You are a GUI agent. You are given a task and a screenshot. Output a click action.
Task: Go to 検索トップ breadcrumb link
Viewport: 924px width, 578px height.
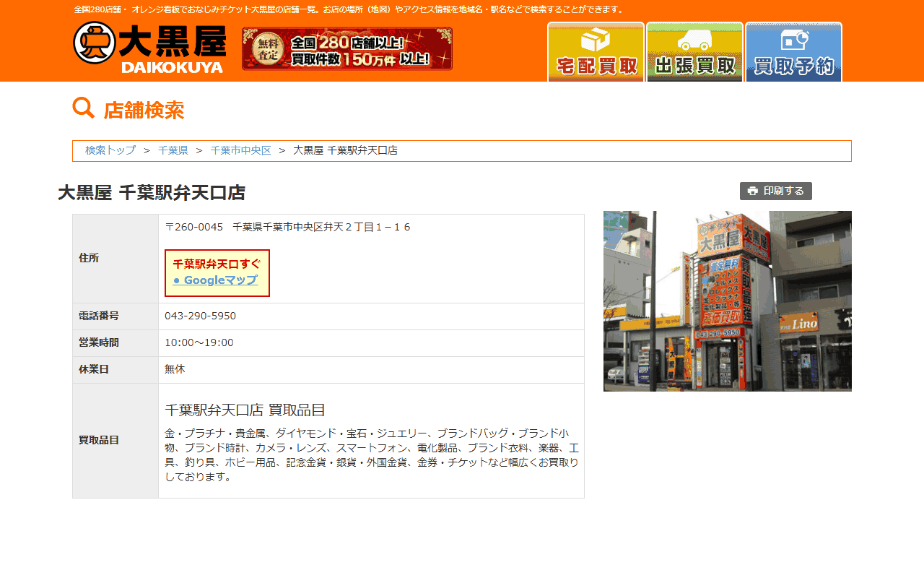tap(110, 150)
